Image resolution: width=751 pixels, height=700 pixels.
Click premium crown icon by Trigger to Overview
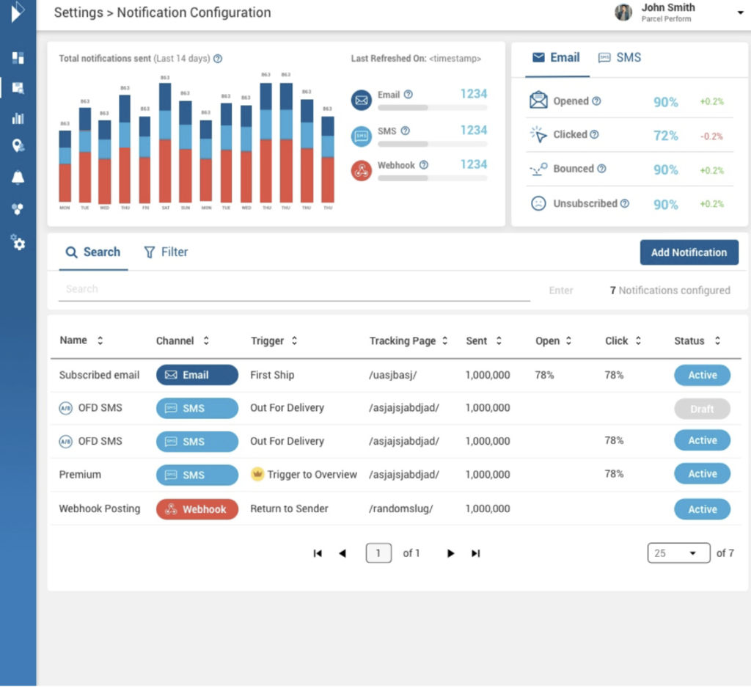[x=257, y=474]
